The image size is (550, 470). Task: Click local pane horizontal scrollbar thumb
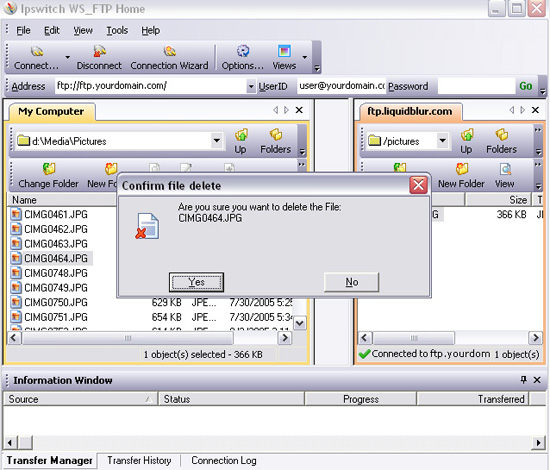click(x=128, y=338)
